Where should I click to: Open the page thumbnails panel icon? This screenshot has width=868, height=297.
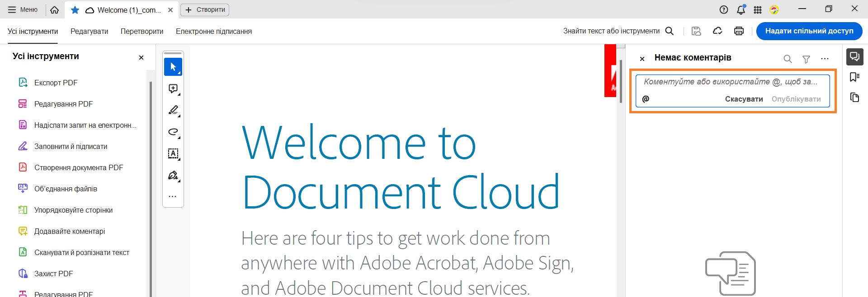(x=854, y=97)
